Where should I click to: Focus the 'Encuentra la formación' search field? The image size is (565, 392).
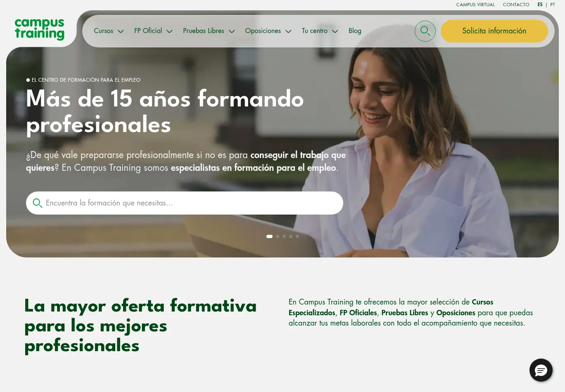pos(185,203)
